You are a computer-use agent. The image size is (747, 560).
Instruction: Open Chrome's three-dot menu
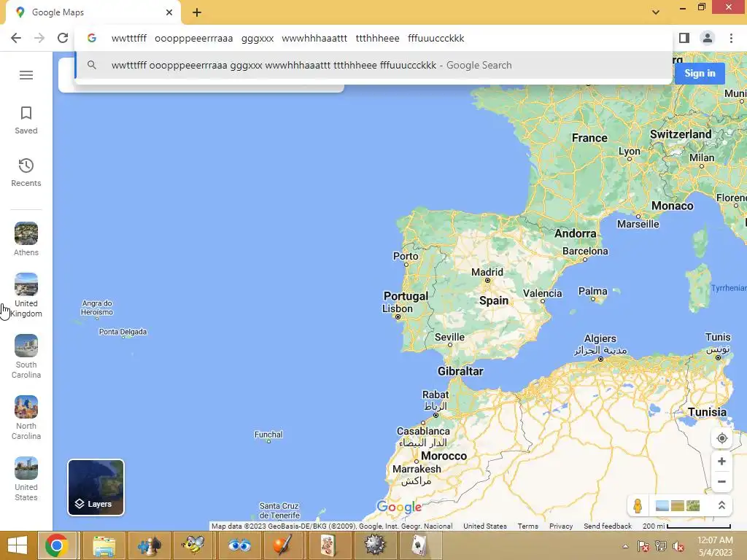point(731,38)
